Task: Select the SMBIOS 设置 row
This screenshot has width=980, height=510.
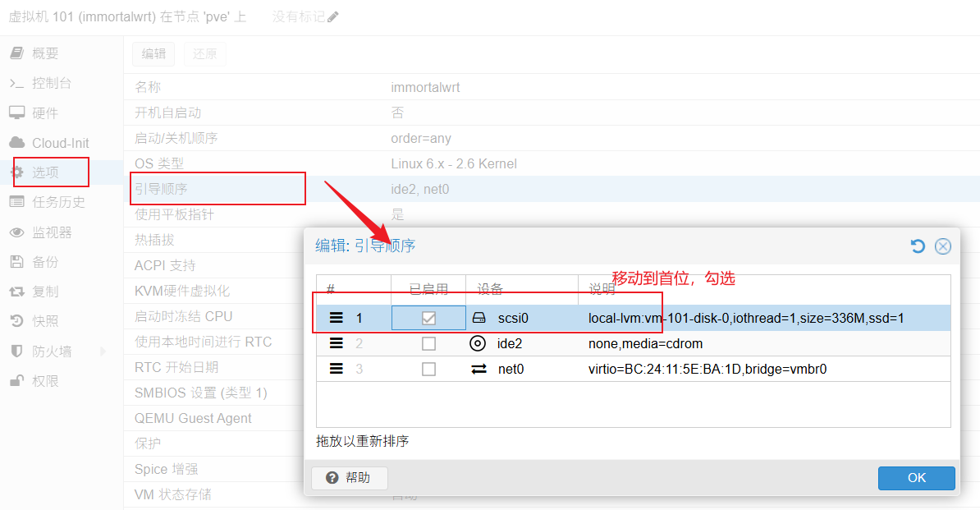Action: tap(213, 393)
